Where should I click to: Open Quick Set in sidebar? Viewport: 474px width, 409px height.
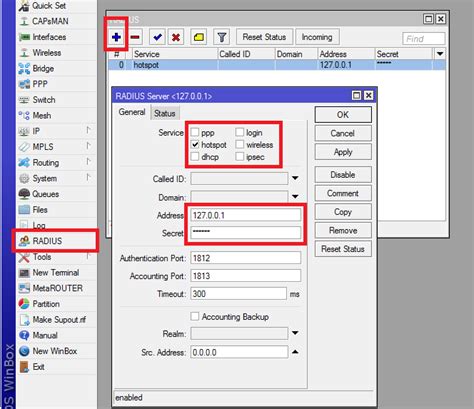click(x=48, y=6)
